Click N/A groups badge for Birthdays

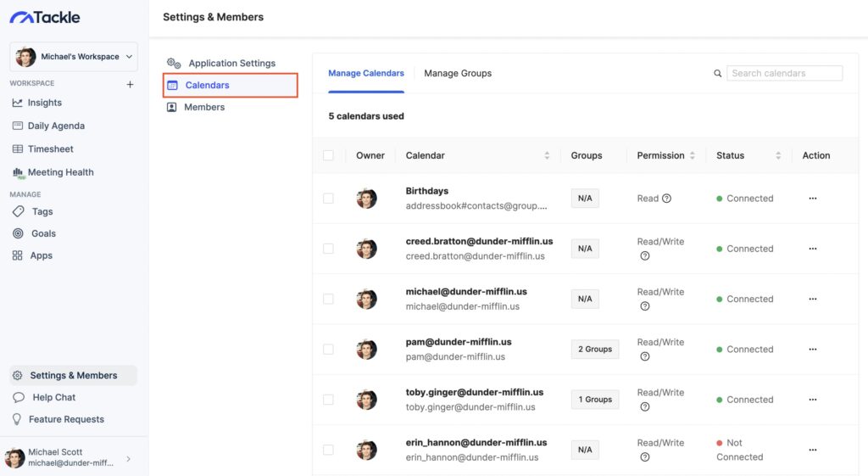point(585,199)
